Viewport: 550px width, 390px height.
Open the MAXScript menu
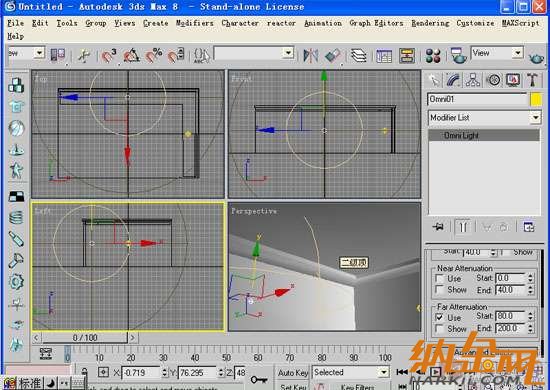[x=521, y=23]
